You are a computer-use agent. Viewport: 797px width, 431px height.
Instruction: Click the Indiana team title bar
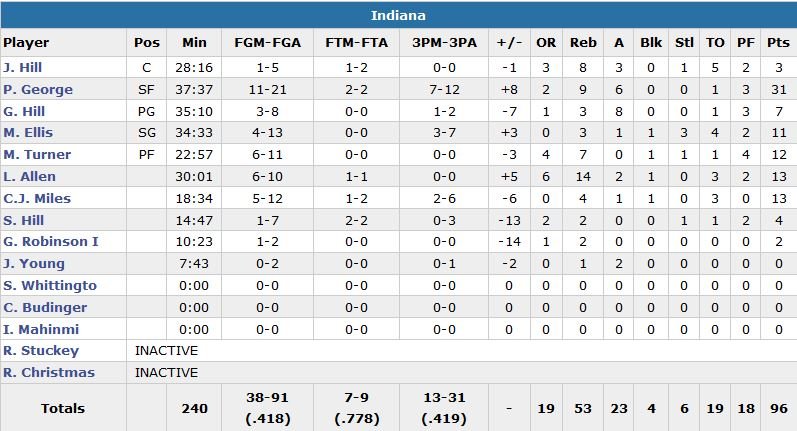tap(398, 15)
